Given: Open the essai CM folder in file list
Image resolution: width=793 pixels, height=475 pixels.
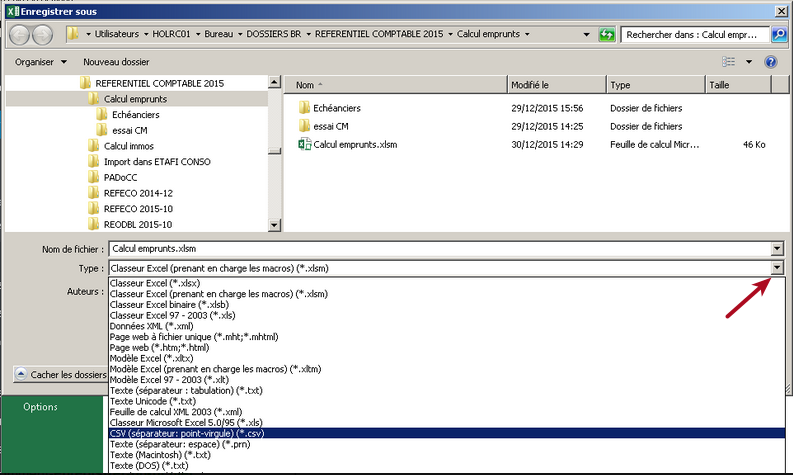Looking at the screenshot, I should pyautogui.click(x=330, y=126).
